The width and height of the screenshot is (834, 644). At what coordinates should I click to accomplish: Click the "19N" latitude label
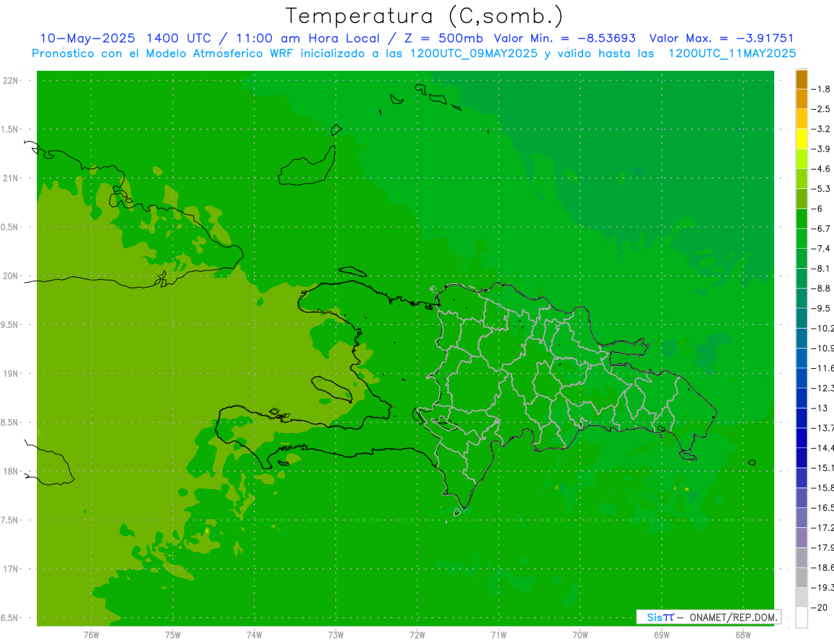[x=11, y=374]
